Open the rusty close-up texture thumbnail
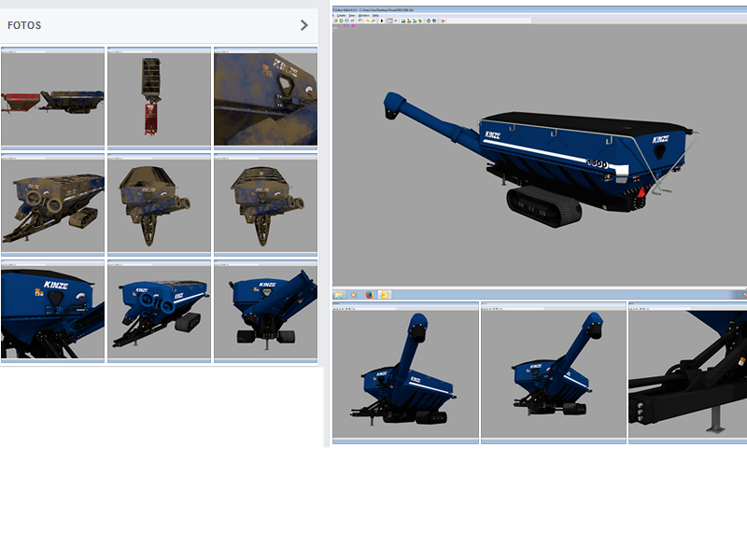The image size is (747, 560). 265,98
